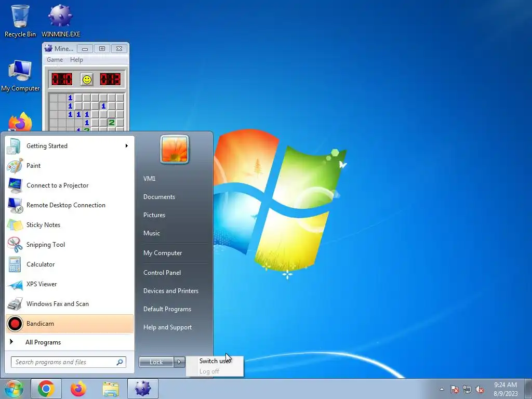Click the Snipping Tool scissors icon
The image size is (532, 399).
coord(15,245)
